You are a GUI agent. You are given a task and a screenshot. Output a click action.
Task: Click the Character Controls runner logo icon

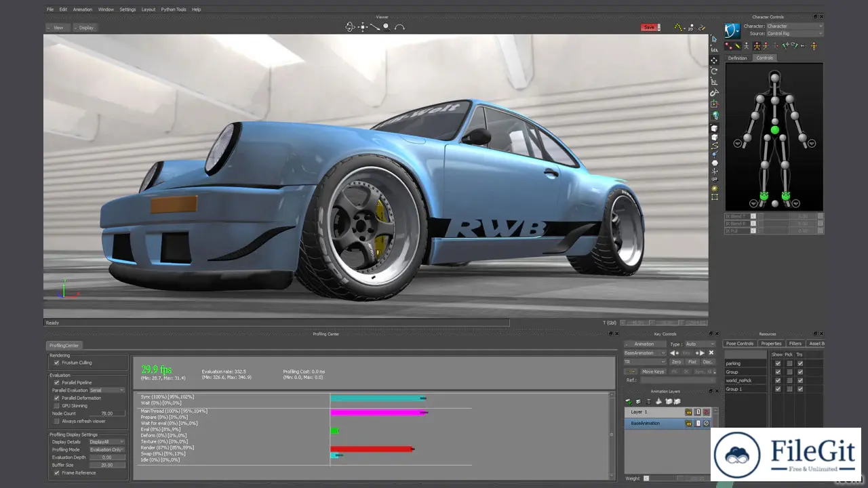click(x=732, y=30)
